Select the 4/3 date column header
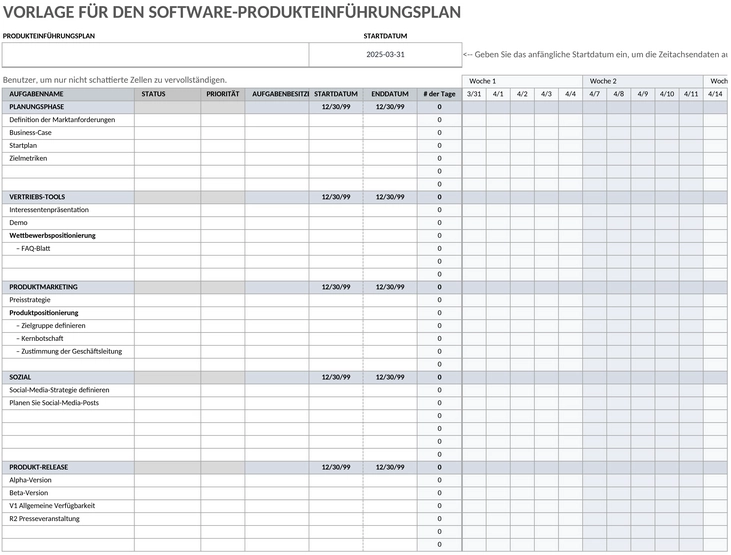731x555 pixels. [546, 94]
